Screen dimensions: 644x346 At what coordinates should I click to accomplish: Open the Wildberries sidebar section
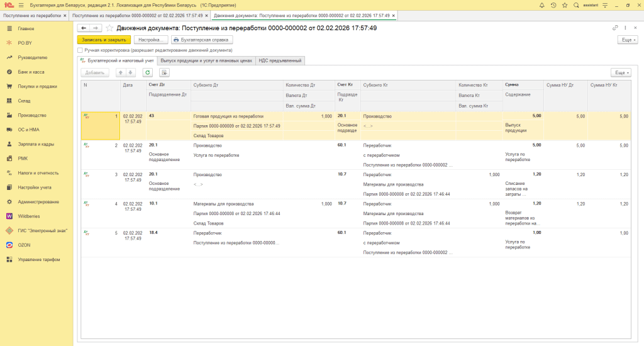pos(28,216)
